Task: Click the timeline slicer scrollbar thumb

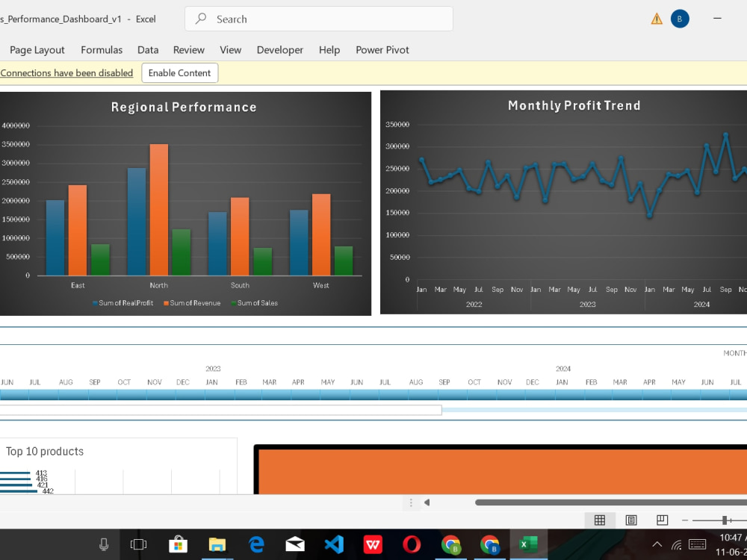Action: [x=221, y=410]
